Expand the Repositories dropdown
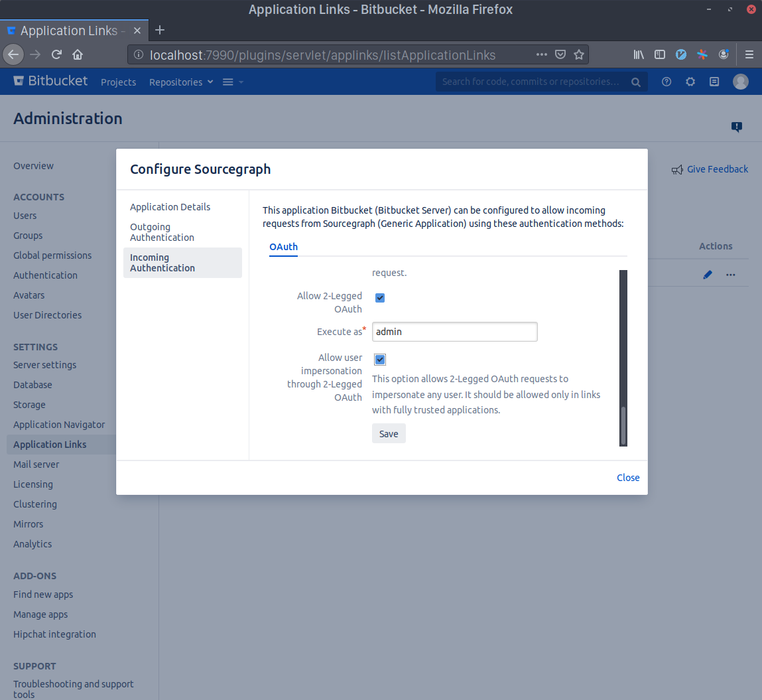This screenshot has height=700, width=762. 181,82
